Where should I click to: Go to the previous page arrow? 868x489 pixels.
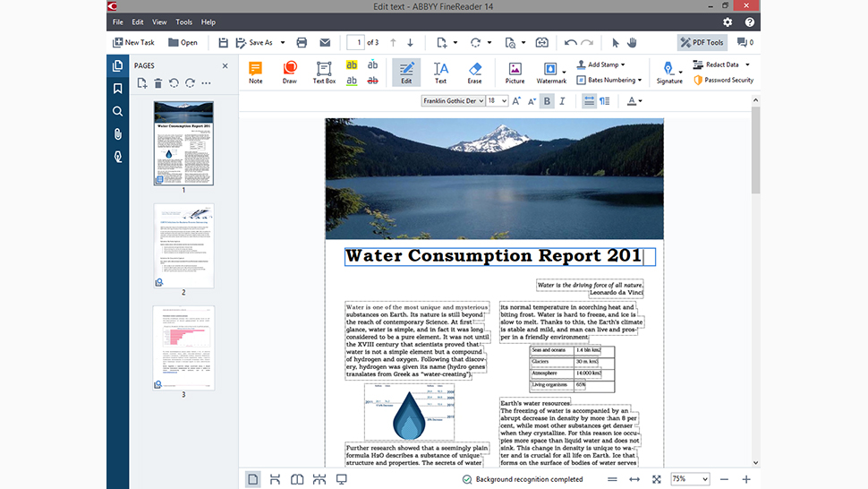pos(393,43)
